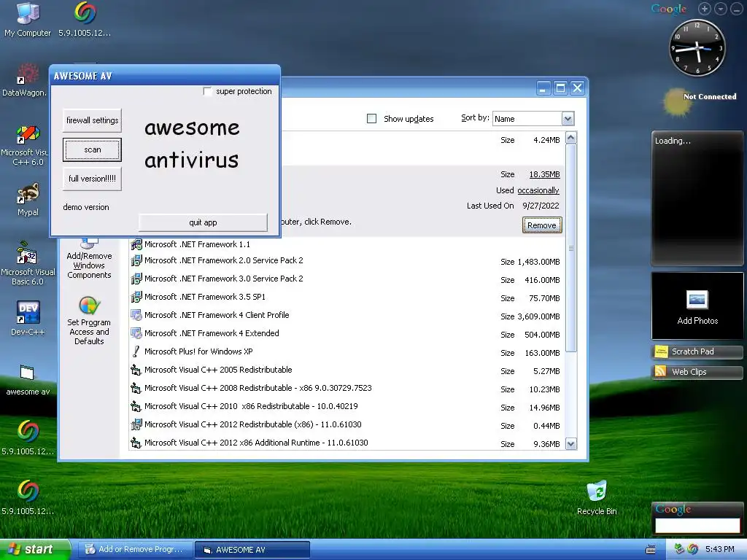Click the program list scrollbar thumb

570,248
